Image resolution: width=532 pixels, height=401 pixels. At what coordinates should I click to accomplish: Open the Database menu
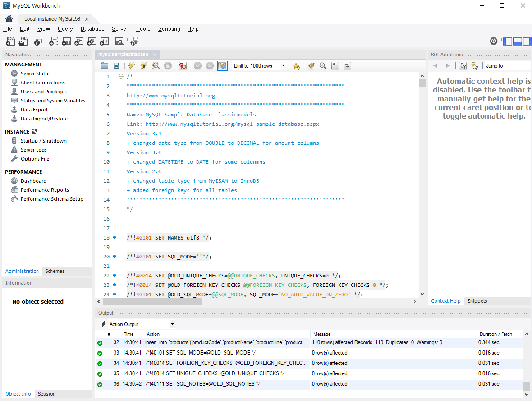click(x=92, y=29)
